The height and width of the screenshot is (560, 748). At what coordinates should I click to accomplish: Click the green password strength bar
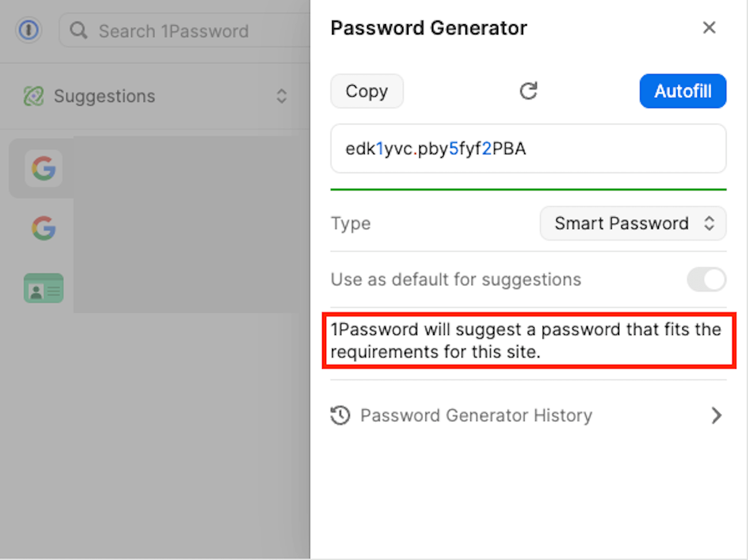click(x=528, y=188)
